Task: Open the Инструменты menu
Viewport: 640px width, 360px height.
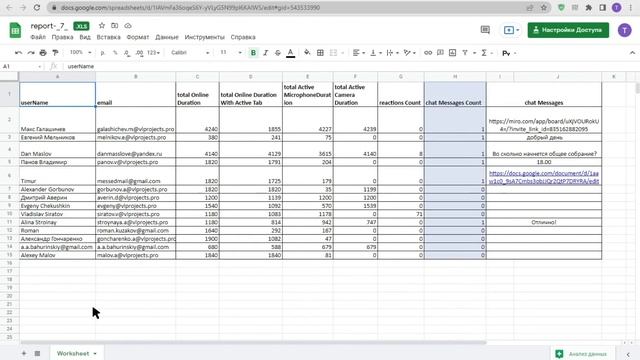Action: 204,37
